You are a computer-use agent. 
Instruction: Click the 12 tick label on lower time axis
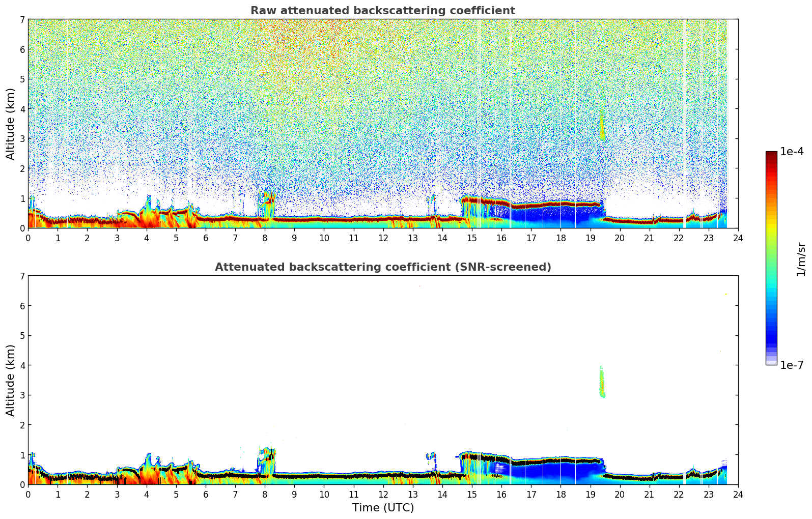pyautogui.click(x=383, y=495)
